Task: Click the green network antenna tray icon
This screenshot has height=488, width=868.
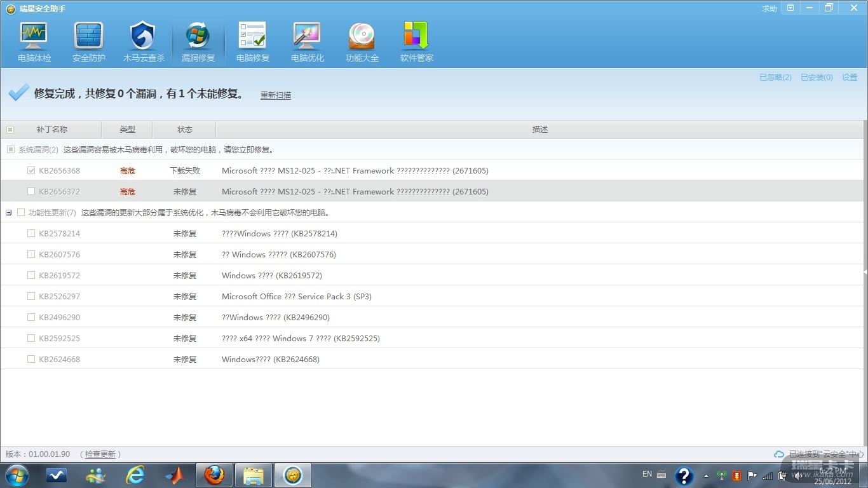Action: (721, 475)
